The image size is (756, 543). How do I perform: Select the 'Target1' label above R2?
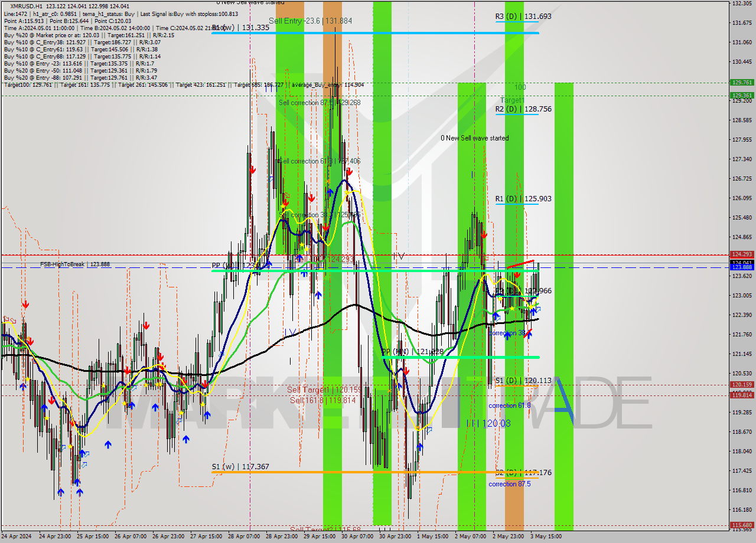point(512,100)
